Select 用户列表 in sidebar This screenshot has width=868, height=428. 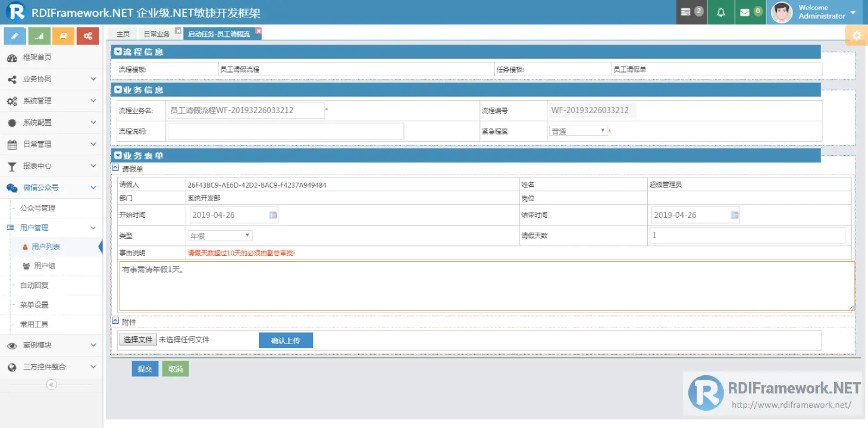[46, 246]
